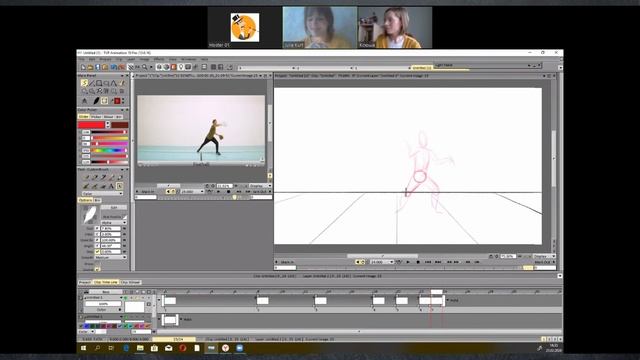Click the first frame exposure cell in timeline
This screenshot has height=360, width=640.
170,301
